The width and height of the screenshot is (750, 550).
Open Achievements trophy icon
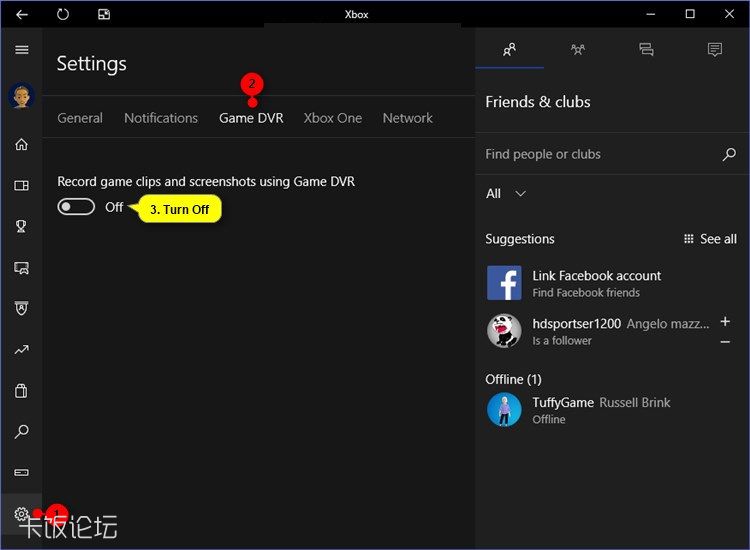coord(22,226)
